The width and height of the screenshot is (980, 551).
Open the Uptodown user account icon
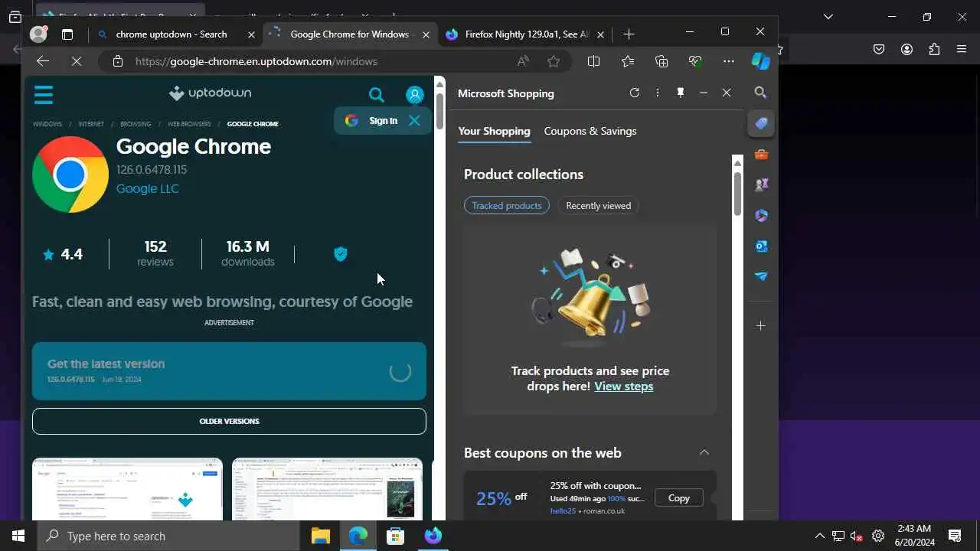click(x=414, y=95)
